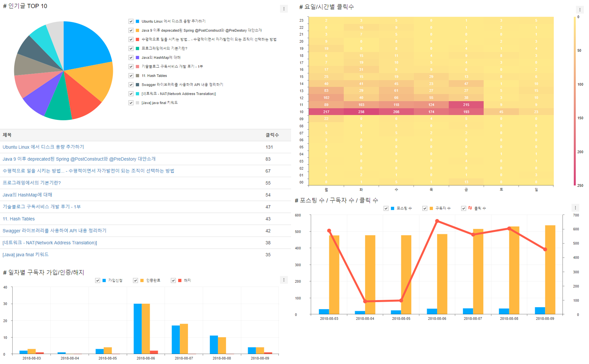Image resolution: width=589 pixels, height=364 pixels.
Task: Toggle the 클릭 수 series checkbox
Action: pyautogui.click(x=463, y=208)
